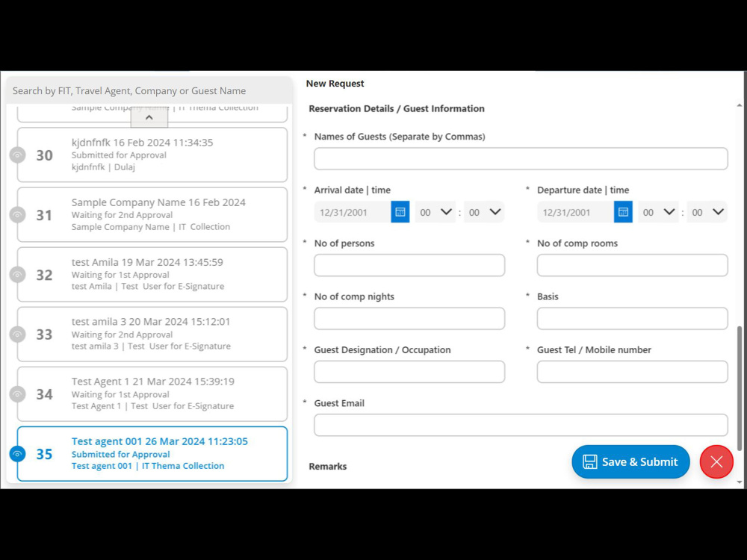The width and height of the screenshot is (747, 560).
Task: Select the kjdnfnfk 16 Feb 2024 request
Action: [152, 155]
